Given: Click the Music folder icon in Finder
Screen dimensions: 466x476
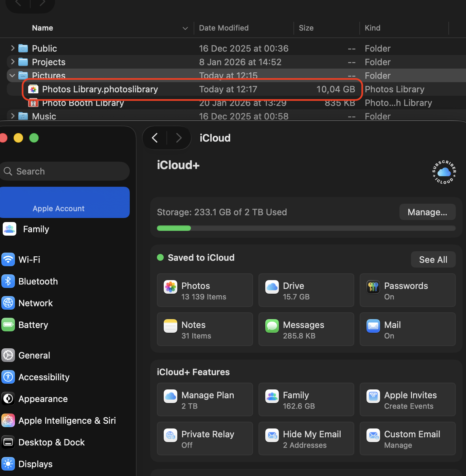Looking at the screenshot, I should 23,116.
